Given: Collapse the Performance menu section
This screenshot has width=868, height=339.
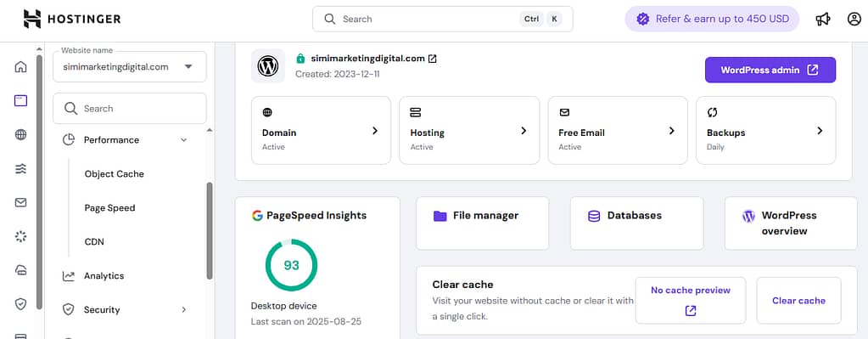Looking at the screenshot, I should (x=184, y=140).
